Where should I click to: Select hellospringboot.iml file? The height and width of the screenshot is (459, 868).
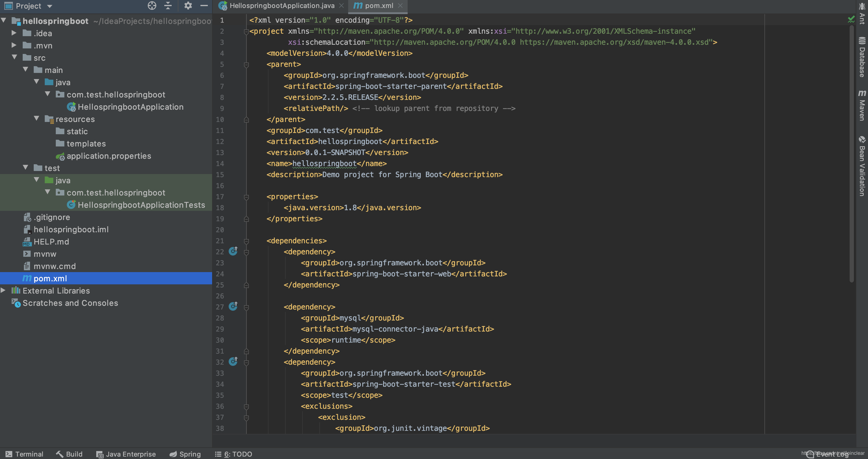71,229
